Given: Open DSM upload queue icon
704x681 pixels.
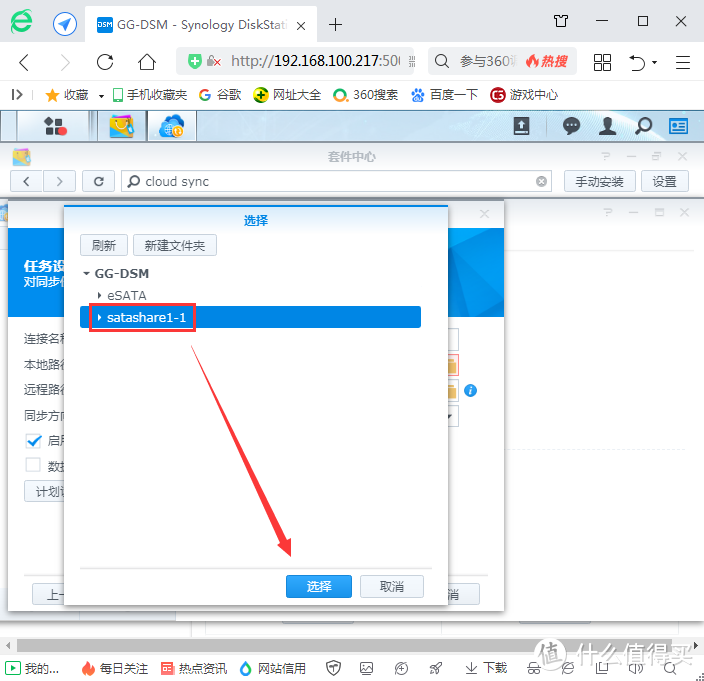Looking at the screenshot, I should pyautogui.click(x=521, y=126).
